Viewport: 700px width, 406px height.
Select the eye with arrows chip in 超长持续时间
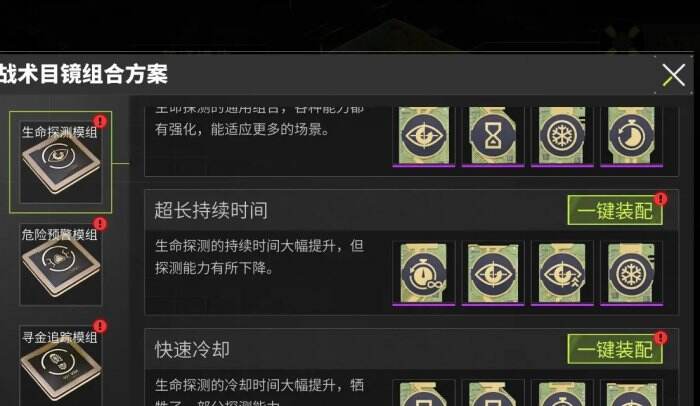click(x=562, y=273)
